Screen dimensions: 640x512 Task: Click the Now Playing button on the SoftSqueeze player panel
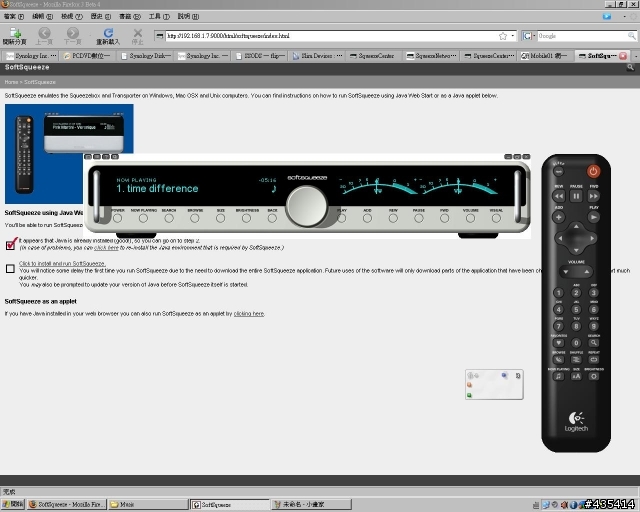143,218
